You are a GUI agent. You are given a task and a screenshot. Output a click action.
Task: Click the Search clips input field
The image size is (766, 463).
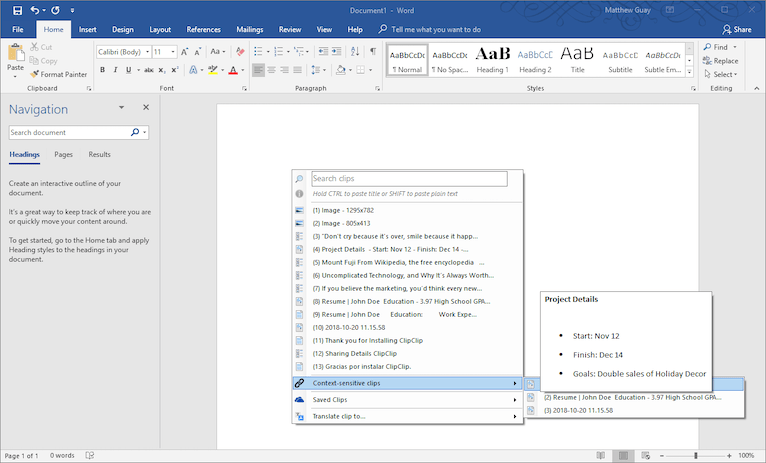click(408, 179)
